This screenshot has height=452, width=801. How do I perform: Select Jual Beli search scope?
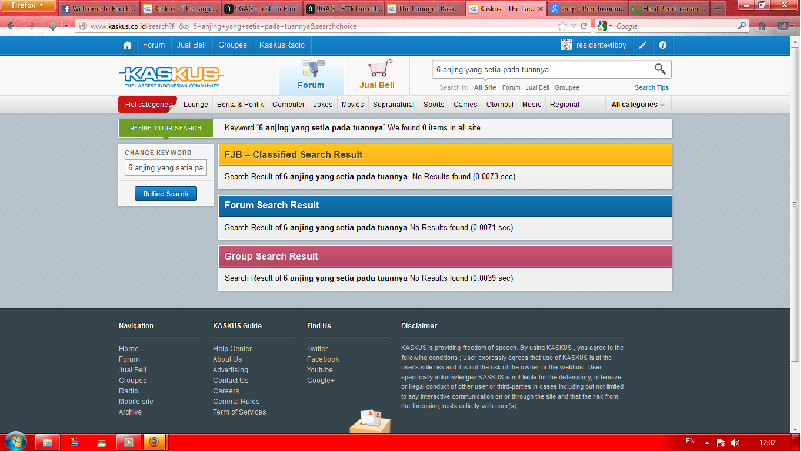[x=537, y=88]
